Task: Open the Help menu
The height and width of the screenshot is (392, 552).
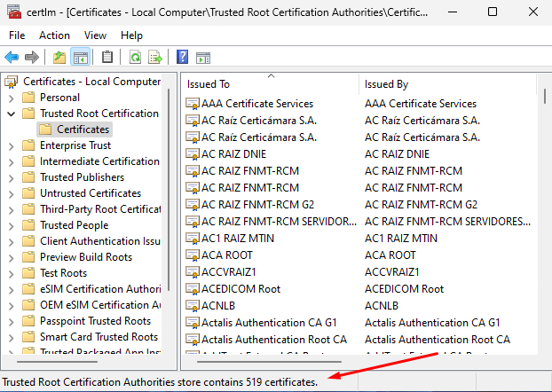Action: [131, 35]
